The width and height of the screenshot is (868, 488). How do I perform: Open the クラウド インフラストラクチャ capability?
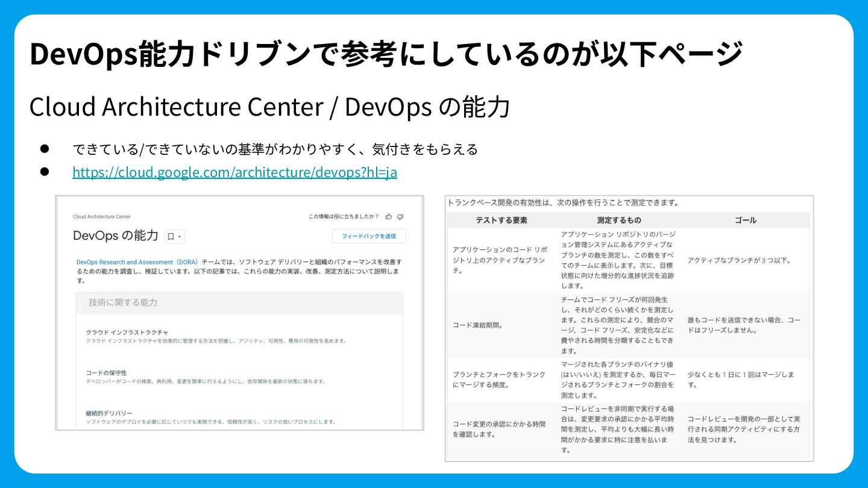point(127,332)
